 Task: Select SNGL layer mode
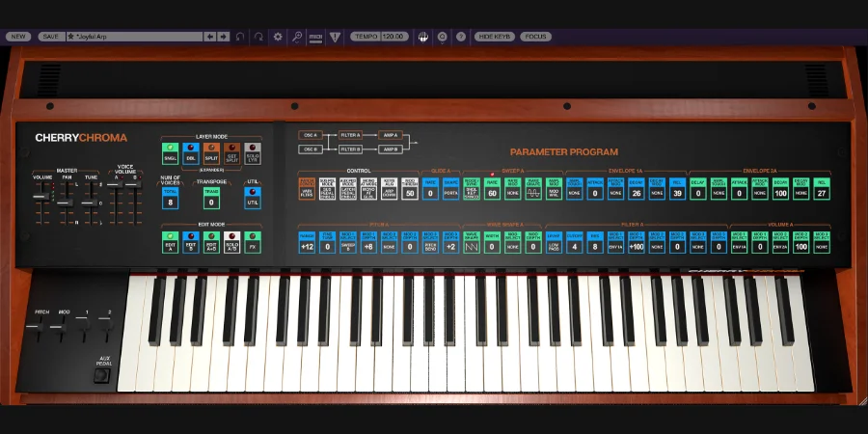click(170, 153)
